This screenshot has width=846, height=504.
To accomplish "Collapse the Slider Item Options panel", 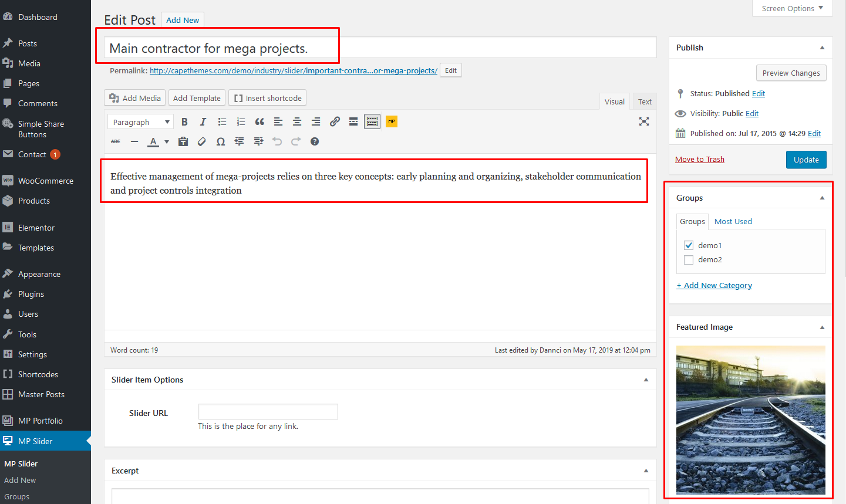I will (646, 380).
